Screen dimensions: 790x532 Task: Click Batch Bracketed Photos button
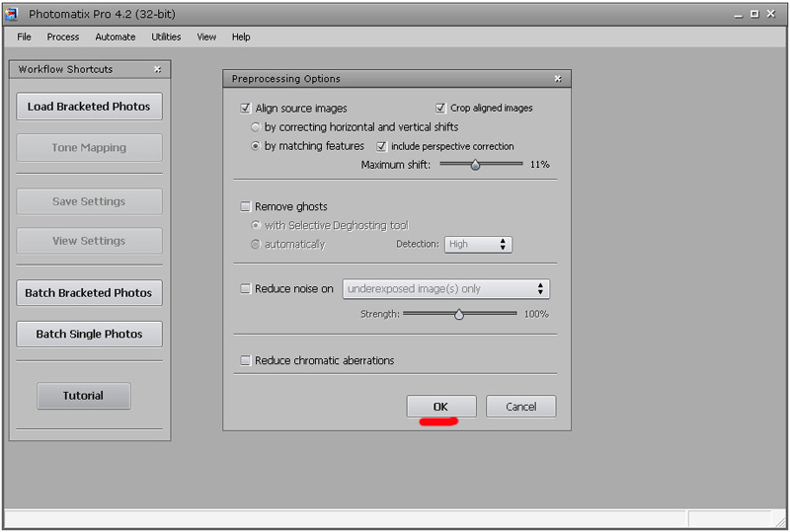[89, 293]
